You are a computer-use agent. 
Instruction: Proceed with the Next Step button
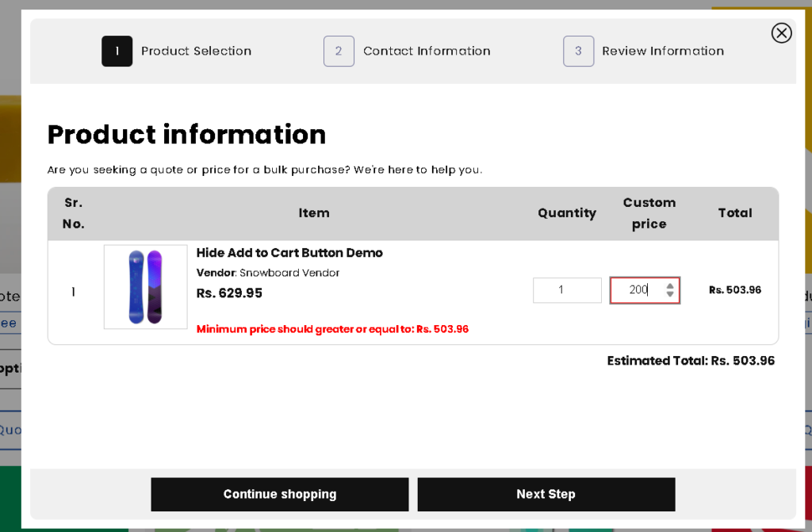[546, 494]
